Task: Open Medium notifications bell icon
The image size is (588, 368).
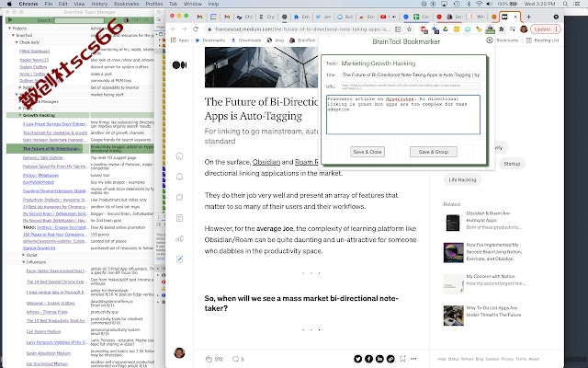Action: click(180, 177)
